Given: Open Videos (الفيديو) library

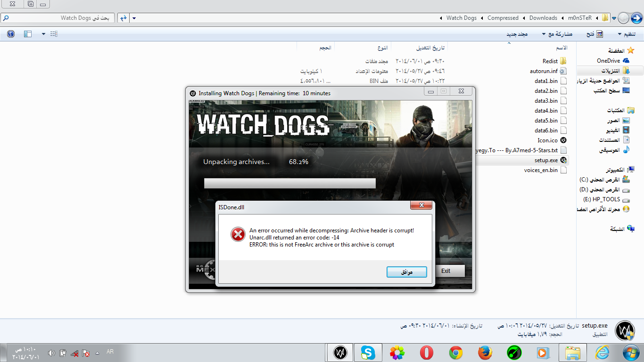Looking at the screenshot, I should (618, 130).
